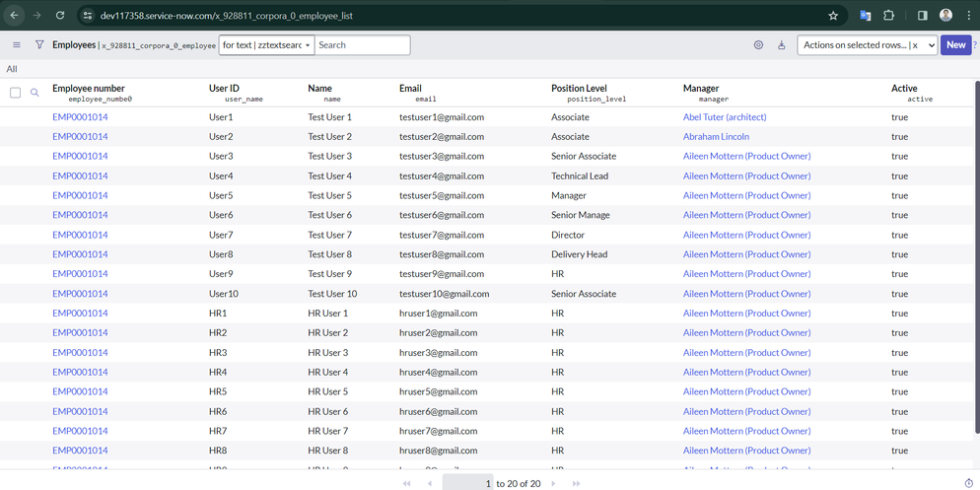Open the browser extensions puzzle icon
The width and height of the screenshot is (980, 490).
(x=888, y=16)
